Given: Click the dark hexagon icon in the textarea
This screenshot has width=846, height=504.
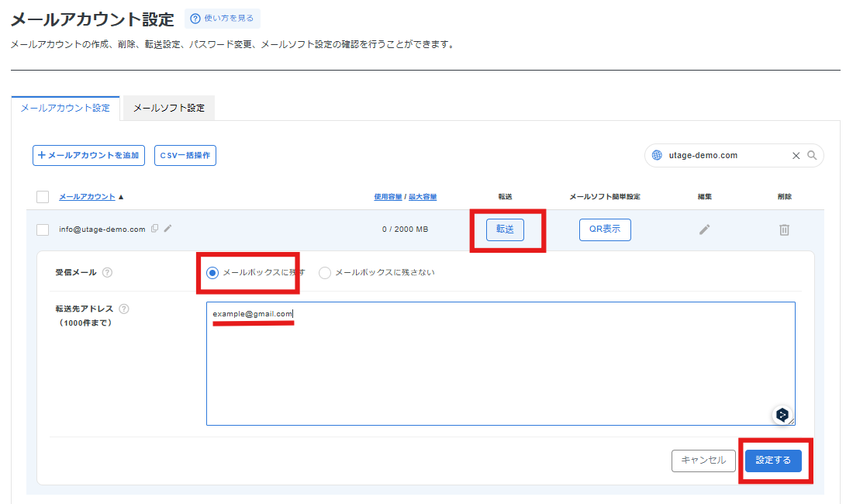Looking at the screenshot, I should click(782, 414).
